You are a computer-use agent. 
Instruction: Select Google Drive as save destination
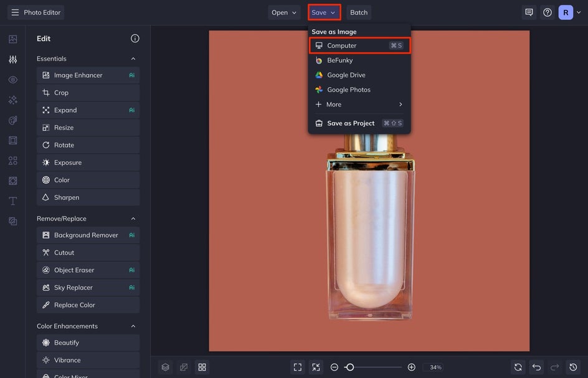point(346,75)
